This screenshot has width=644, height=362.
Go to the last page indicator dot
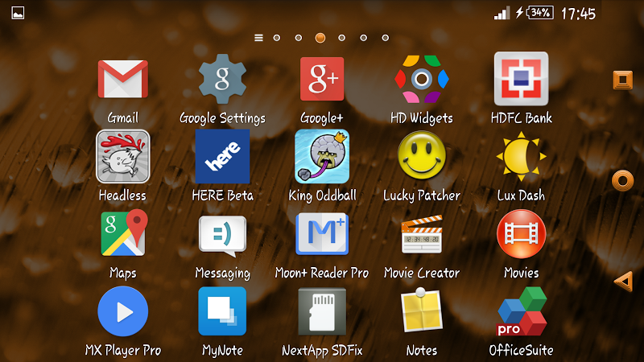[x=386, y=38]
